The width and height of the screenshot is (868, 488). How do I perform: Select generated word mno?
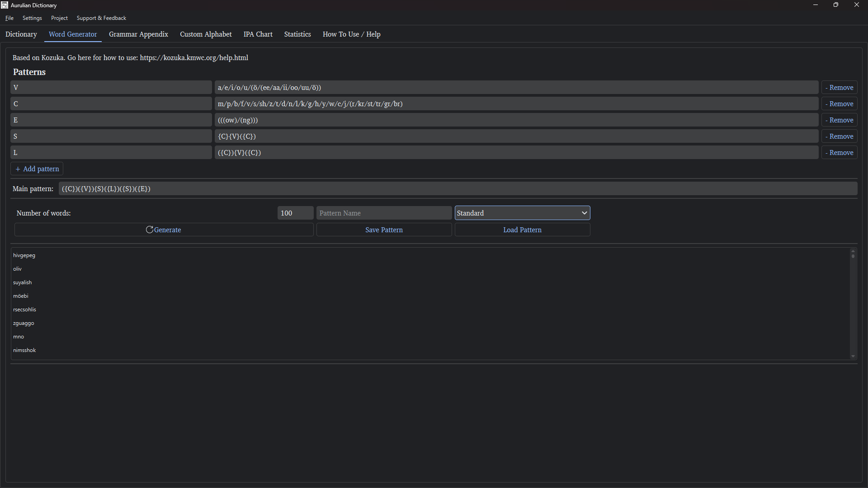tap(19, 337)
